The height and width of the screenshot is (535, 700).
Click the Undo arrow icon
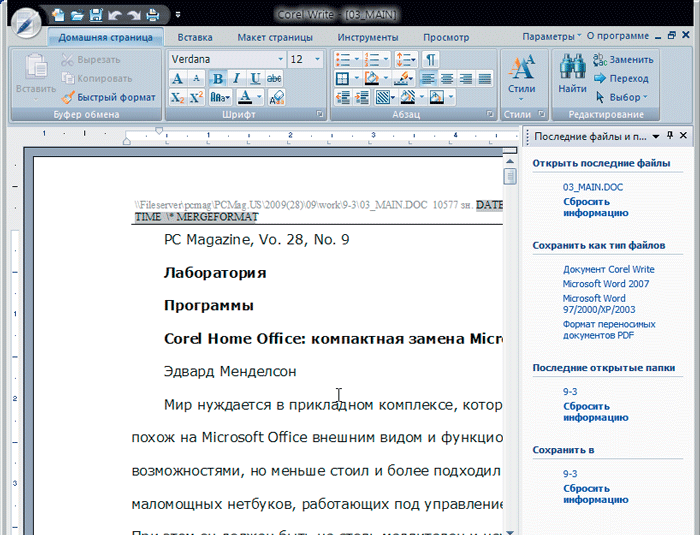[x=114, y=15]
